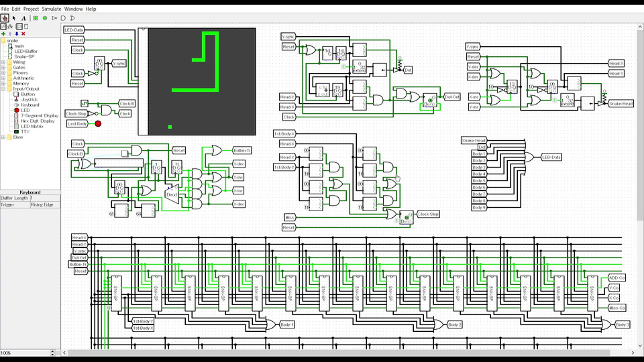Expand the Arithmetic library
The height and width of the screenshot is (362, 644).
pyautogui.click(x=3, y=78)
